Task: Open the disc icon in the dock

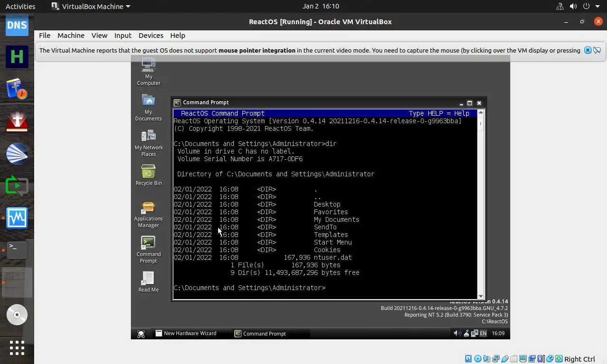Action: 17,315
